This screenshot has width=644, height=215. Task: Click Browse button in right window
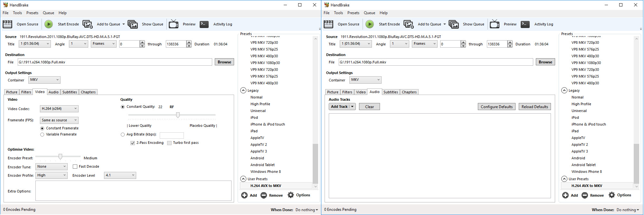545,62
